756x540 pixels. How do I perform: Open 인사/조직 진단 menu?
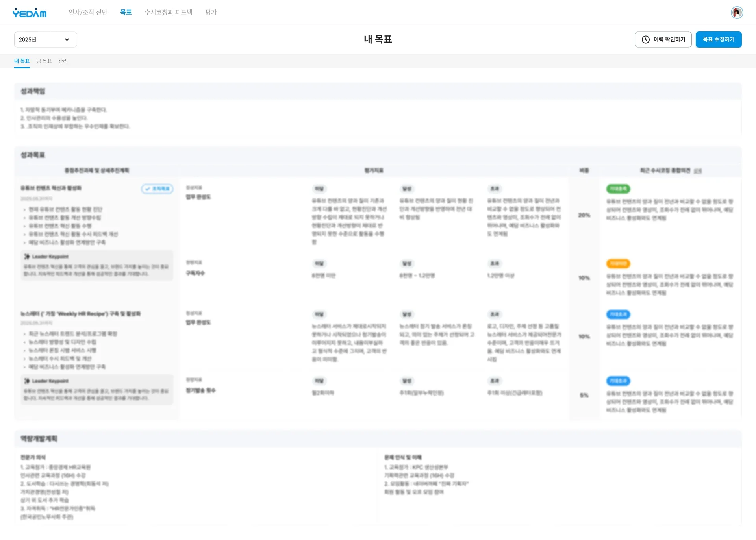pyautogui.click(x=88, y=12)
